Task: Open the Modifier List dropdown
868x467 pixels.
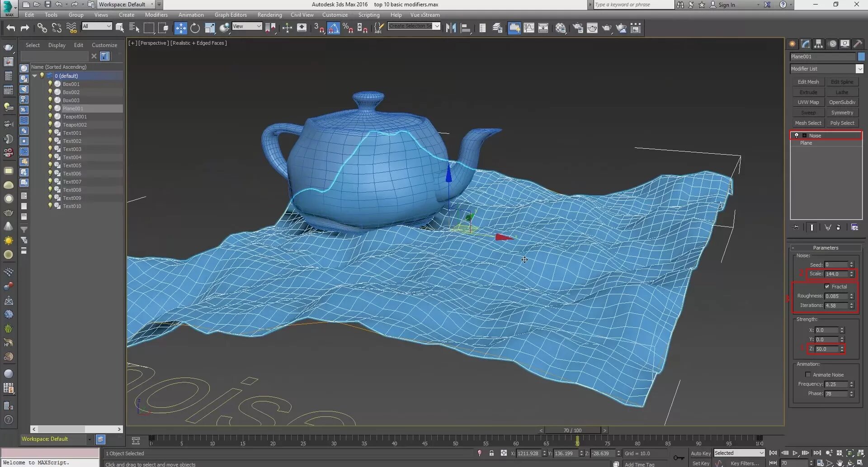Action: pyautogui.click(x=859, y=69)
